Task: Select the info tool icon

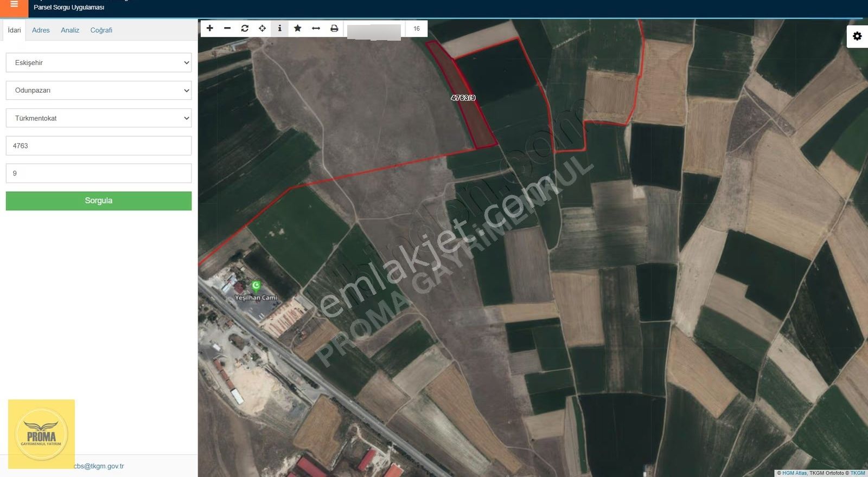Action: [279, 28]
